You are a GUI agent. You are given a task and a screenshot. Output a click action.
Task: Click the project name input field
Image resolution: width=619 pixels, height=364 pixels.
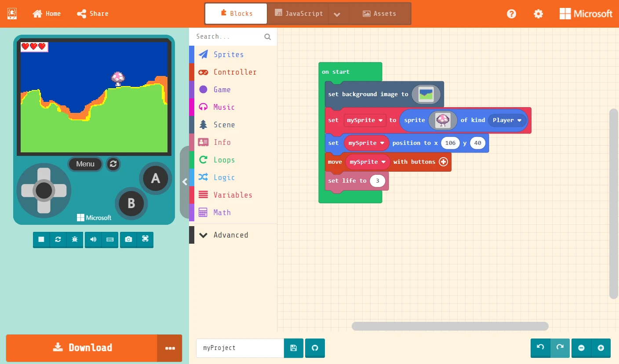coord(240,348)
